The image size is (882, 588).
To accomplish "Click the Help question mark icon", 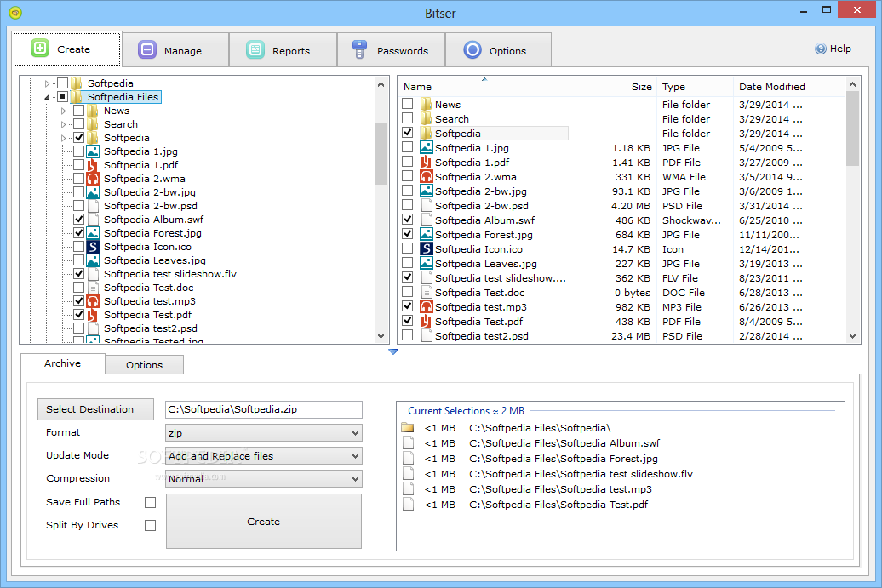I will pos(821,49).
